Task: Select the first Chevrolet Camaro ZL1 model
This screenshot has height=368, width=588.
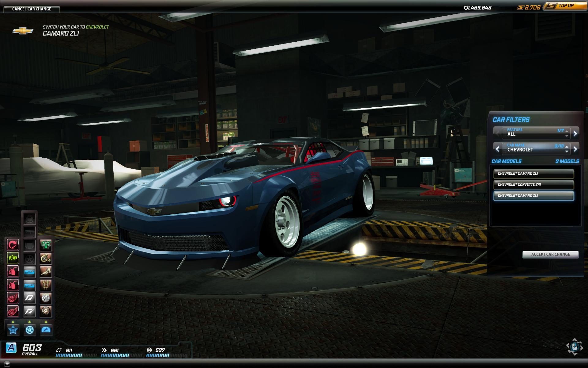Action: tap(533, 174)
